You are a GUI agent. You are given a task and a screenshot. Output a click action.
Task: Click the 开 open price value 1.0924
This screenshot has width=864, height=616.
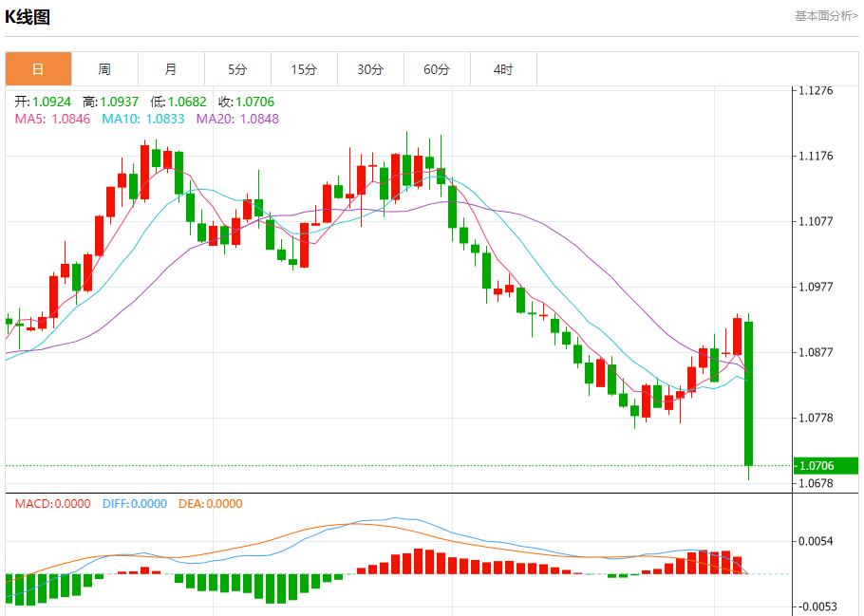pyautogui.click(x=52, y=102)
